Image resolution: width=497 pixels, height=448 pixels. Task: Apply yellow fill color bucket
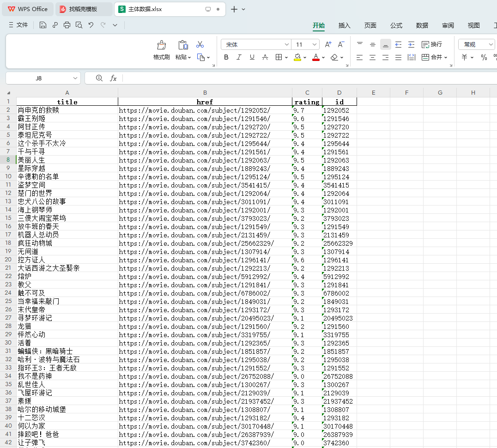(297, 57)
